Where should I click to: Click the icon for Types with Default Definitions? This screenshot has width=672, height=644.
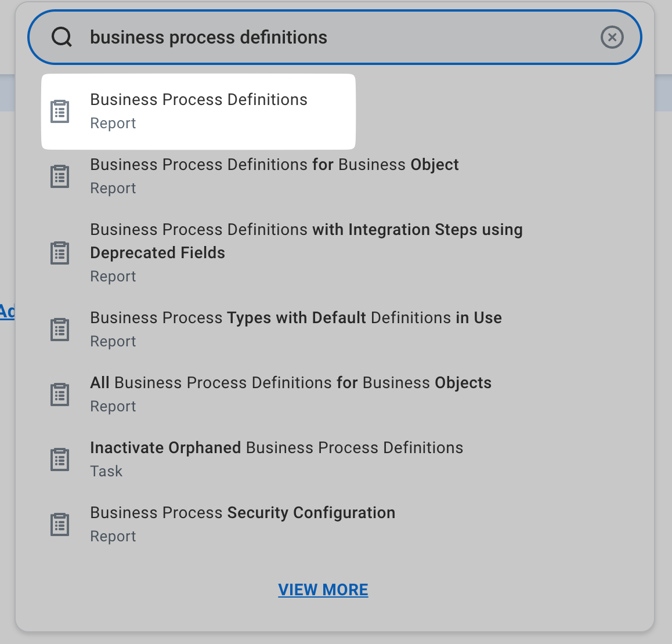tap(60, 330)
